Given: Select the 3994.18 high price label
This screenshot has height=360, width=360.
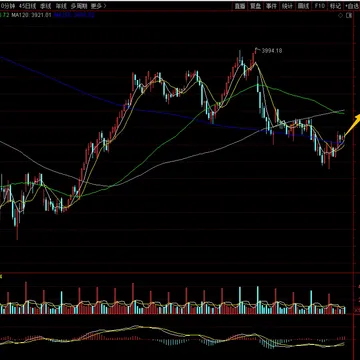Looking at the screenshot, I should [272, 51].
